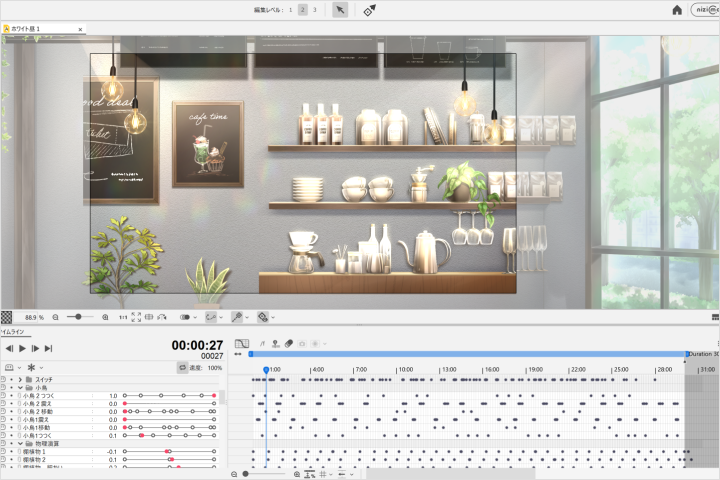The width and height of the screenshot is (720, 480).
Task: Collapse the 物理演算 folder
Action: click(20, 444)
